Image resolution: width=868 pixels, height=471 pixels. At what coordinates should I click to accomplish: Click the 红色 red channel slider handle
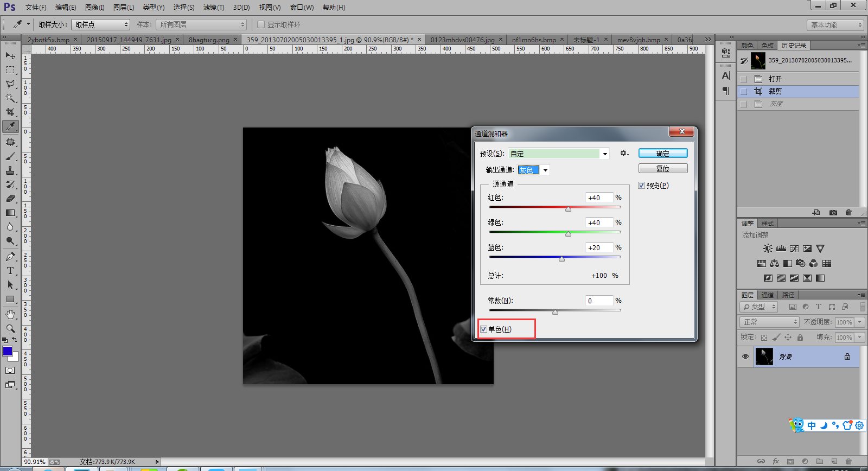[x=568, y=209]
